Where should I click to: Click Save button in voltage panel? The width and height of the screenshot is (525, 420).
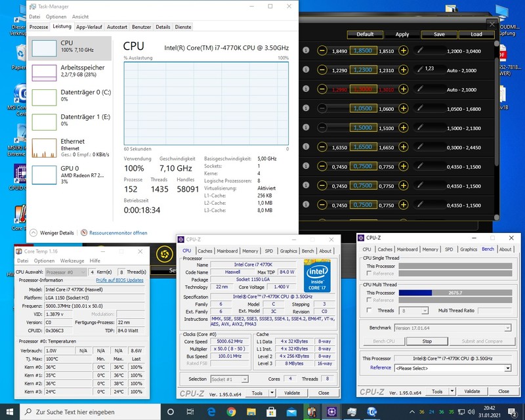pyautogui.click(x=439, y=34)
